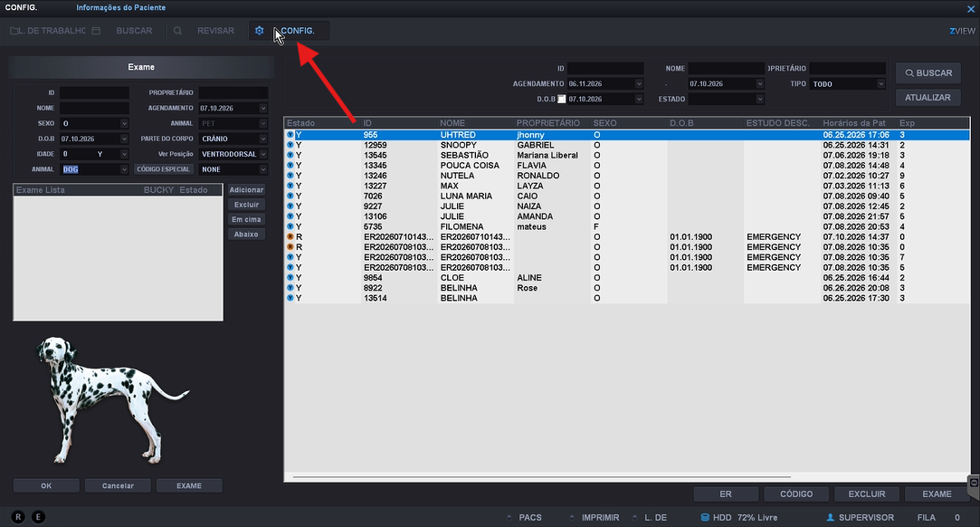Screen dimensions: 980x527
Task: Click Excluir button beside exam list
Action: 246,205
